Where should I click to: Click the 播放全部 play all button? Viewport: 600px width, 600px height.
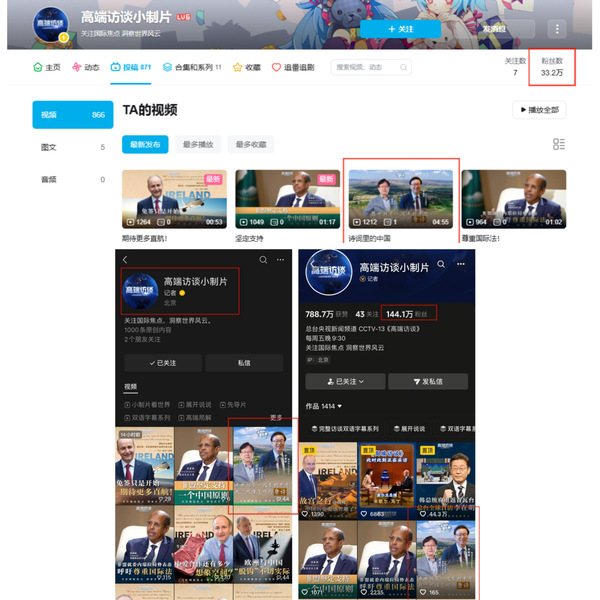(538, 109)
